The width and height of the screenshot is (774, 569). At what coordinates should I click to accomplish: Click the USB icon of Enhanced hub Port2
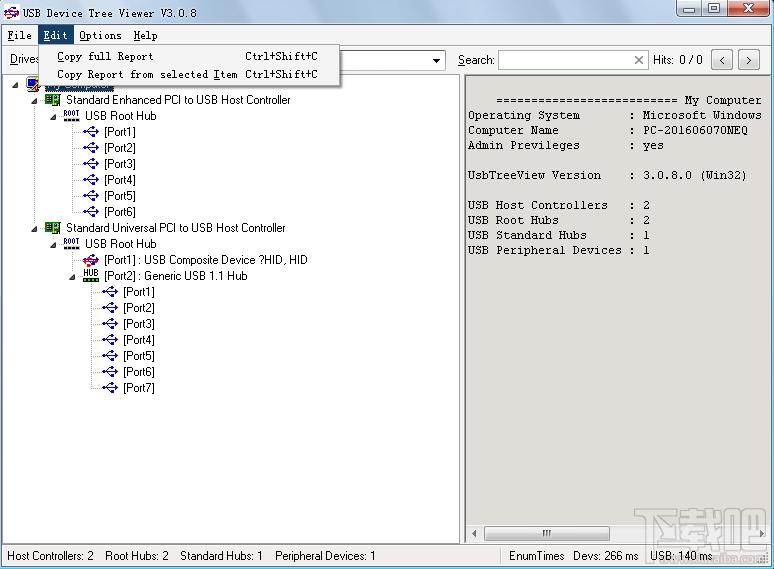(x=91, y=148)
